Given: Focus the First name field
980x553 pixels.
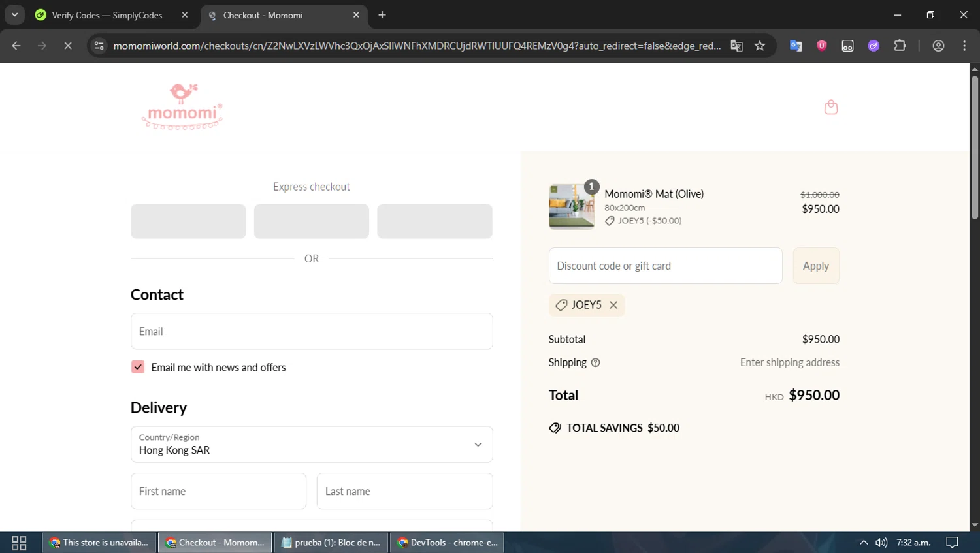Looking at the screenshot, I should tap(218, 491).
